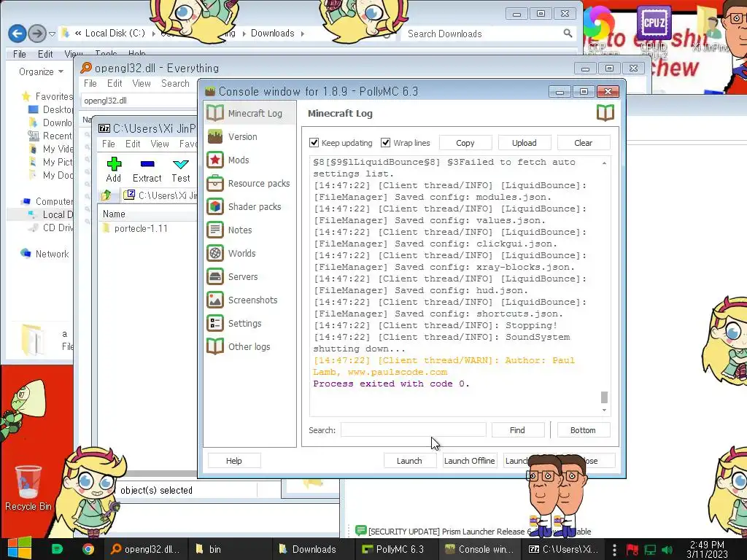Toggle the Wrap lines checkbox
This screenshot has height=560, width=747.
[385, 142]
